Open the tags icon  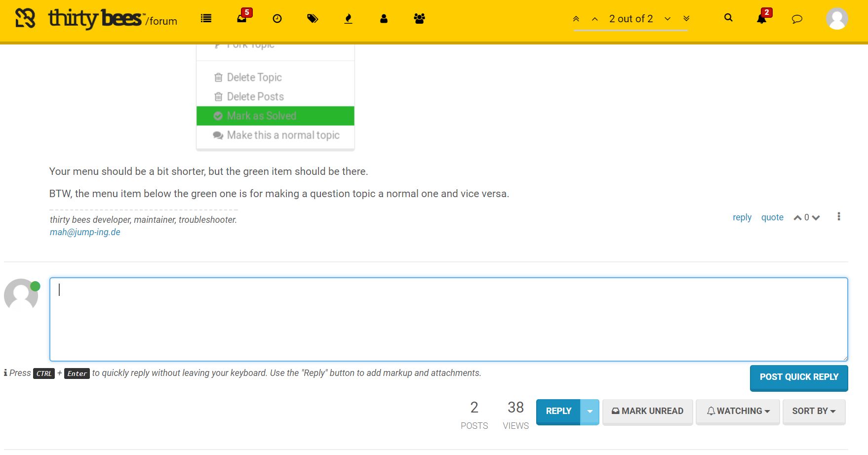point(313,19)
